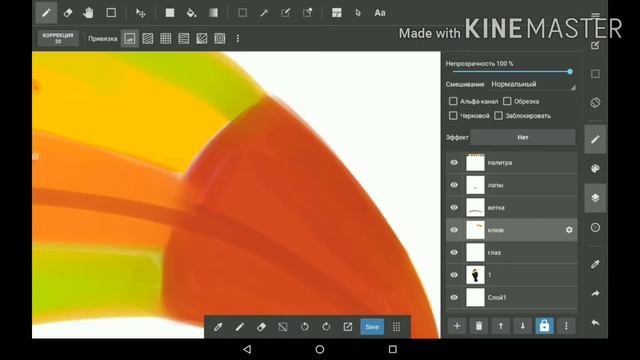Select the outlined square shape tool
Image resolution: width=640 pixels, height=360 pixels.
click(x=111, y=13)
